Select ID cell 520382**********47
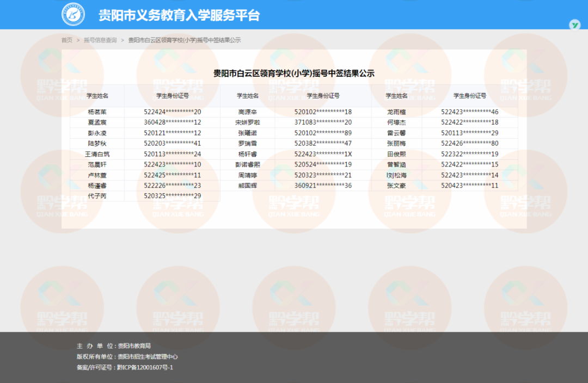The width and height of the screenshot is (588, 383). (x=323, y=144)
